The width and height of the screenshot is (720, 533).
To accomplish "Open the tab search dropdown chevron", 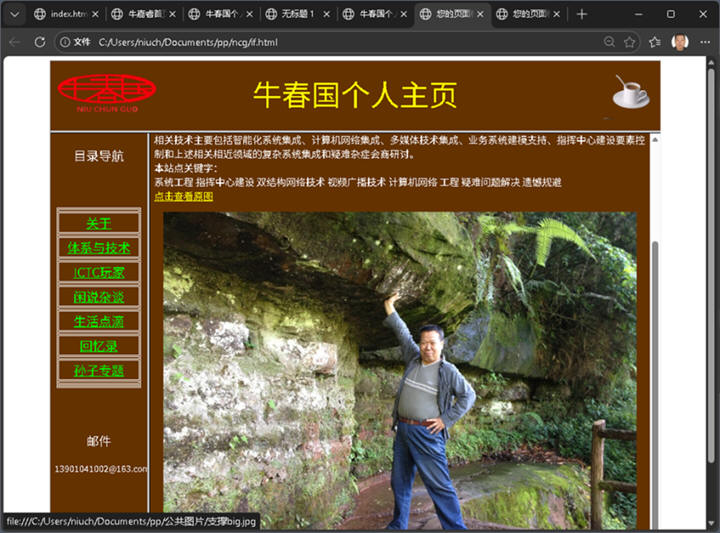I will [x=14, y=14].
